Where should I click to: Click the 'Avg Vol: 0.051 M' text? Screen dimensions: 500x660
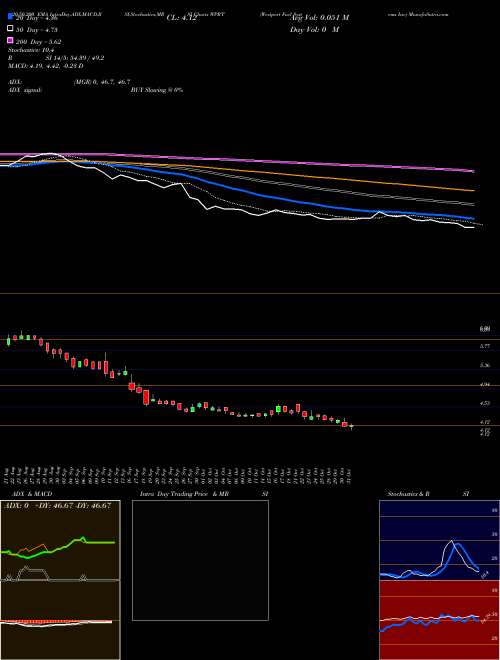click(x=320, y=18)
